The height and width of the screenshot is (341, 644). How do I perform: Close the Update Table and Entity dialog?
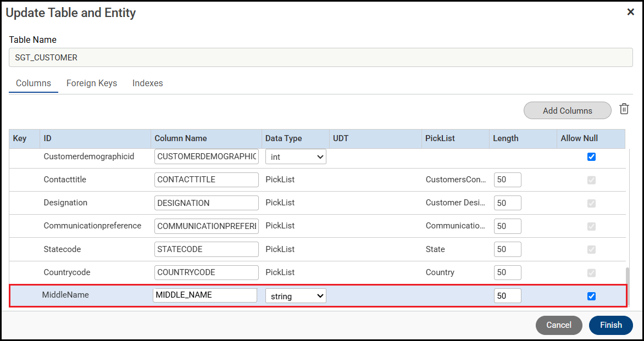point(630,12)
